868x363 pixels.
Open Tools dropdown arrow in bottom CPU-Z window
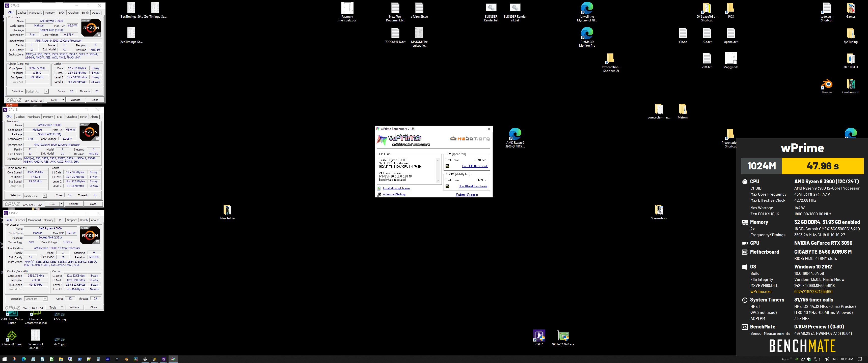click(x=62, y=307)
